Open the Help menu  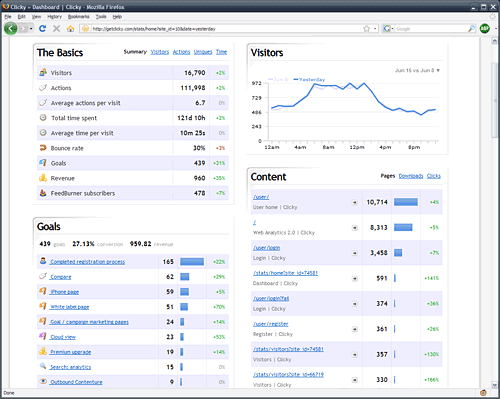click(x=117, y=16)
